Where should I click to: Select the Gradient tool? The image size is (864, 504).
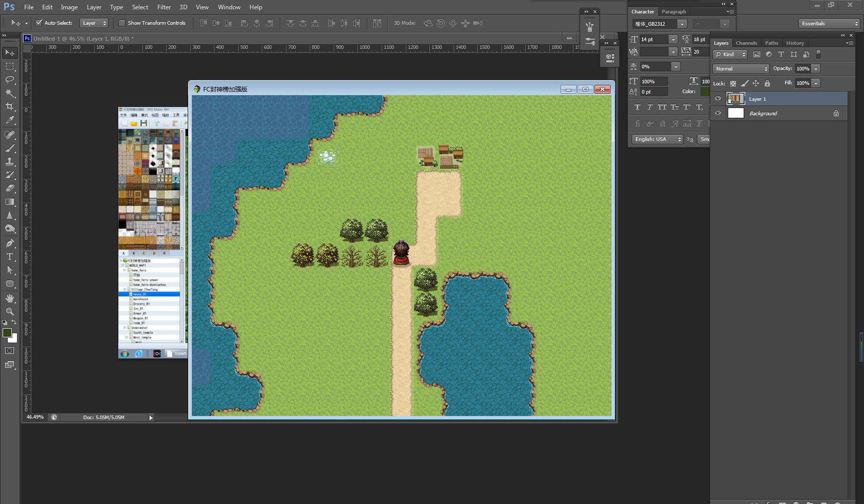(10, 202)
